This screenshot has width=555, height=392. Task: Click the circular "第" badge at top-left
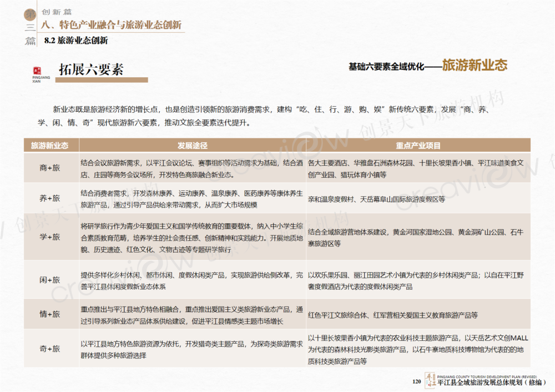pos(30,13)
